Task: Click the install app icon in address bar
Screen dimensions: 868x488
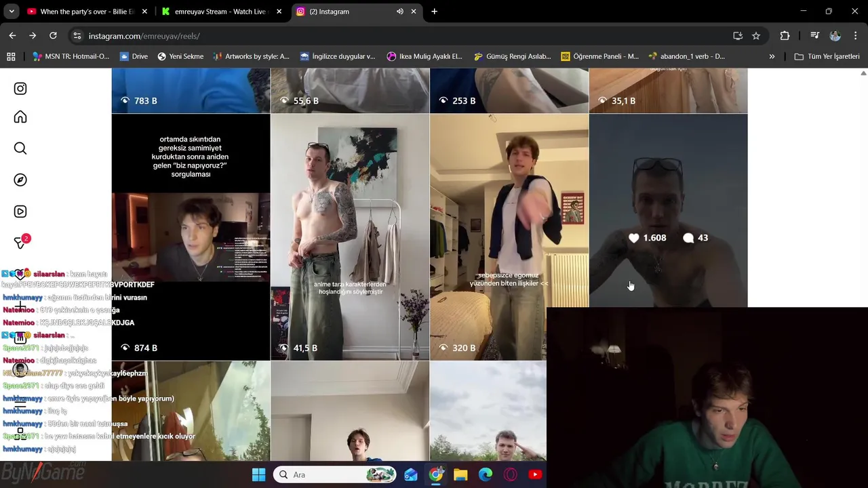Action: 738,36
